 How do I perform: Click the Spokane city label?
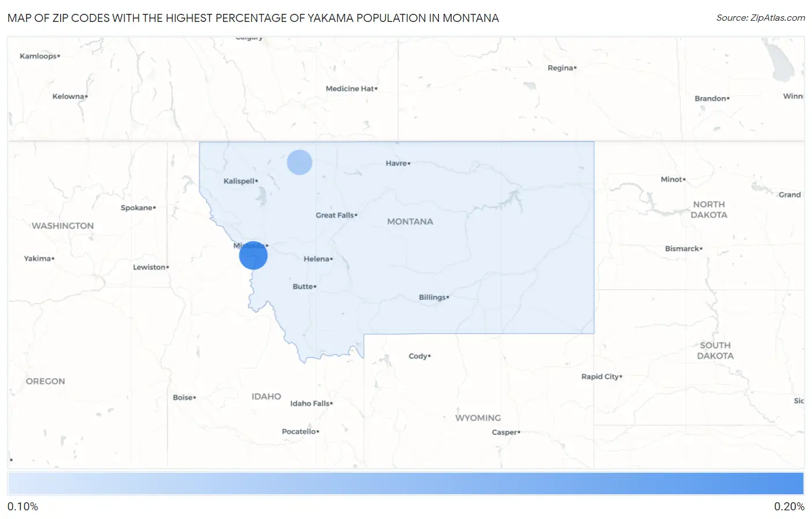(x=138, y=208)
